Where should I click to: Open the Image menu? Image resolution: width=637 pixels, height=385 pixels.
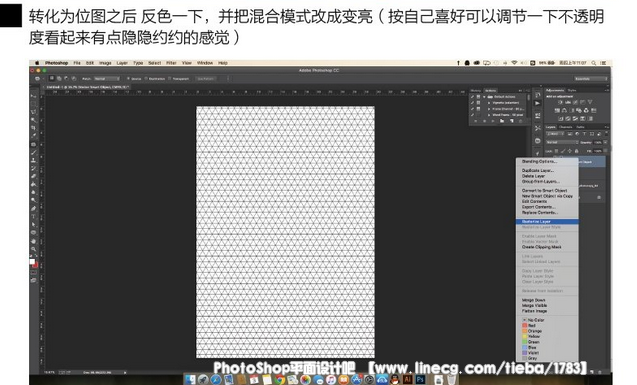[105, 63]
